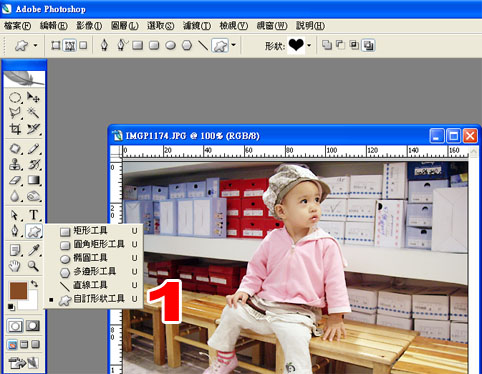The height and width of the screenshot is (374, 482).
Task: Pick 矩形工具 from the flyout menu
Action: tap(94, 231)
